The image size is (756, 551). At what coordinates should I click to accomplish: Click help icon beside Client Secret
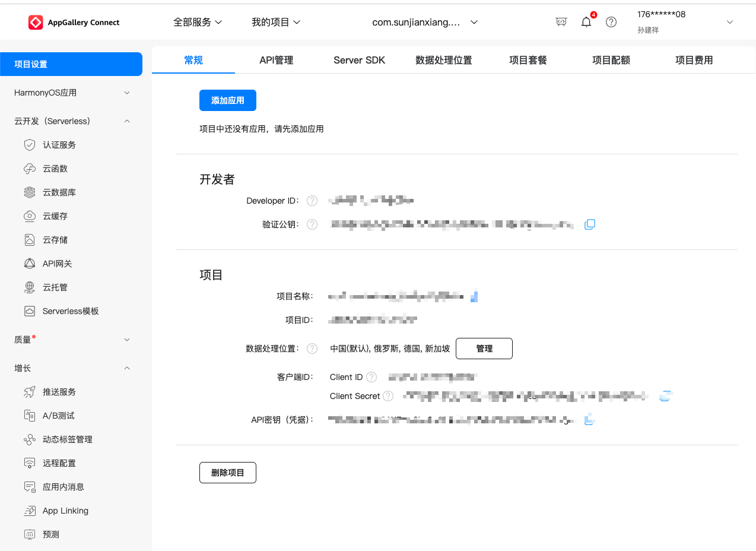pyautogui.click(x=388, y=396)
